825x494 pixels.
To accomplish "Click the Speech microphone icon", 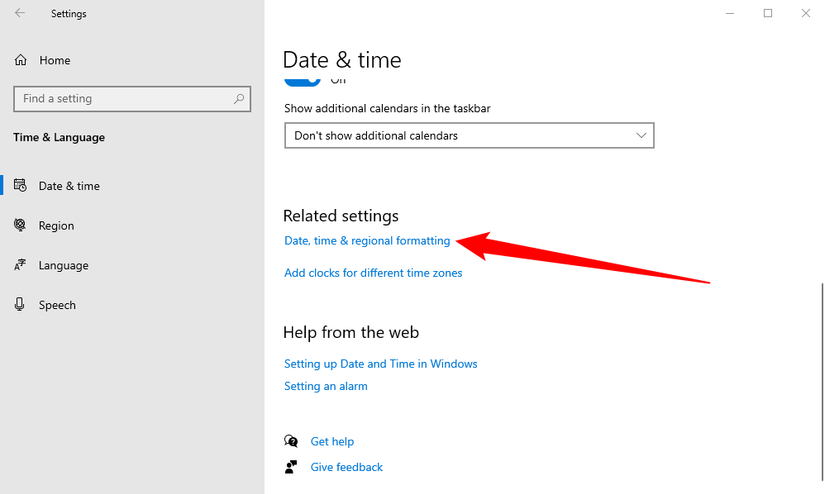I will [x=21, y=305].
